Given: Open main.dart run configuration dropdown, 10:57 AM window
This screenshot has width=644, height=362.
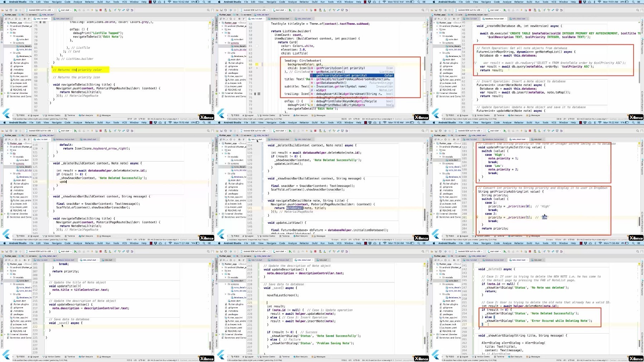Looking at the screenshot, I should coord(279,10).
